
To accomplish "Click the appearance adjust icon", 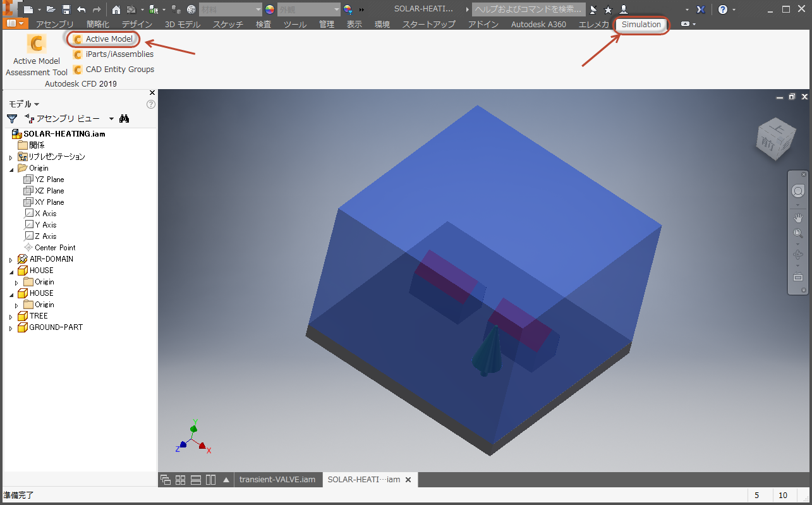I will 348,9.
